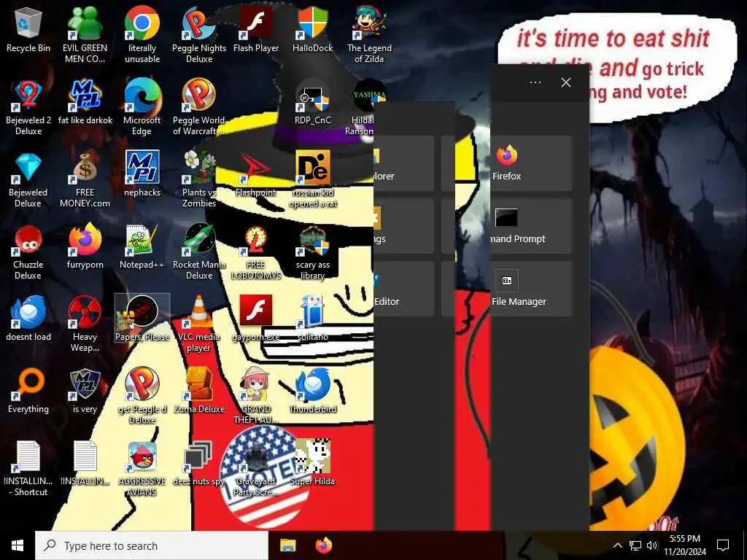The image size is (747, 560).
Task: Click the File Manager tile in the panel
Action: pyautogui.click(x=531, y=289)
